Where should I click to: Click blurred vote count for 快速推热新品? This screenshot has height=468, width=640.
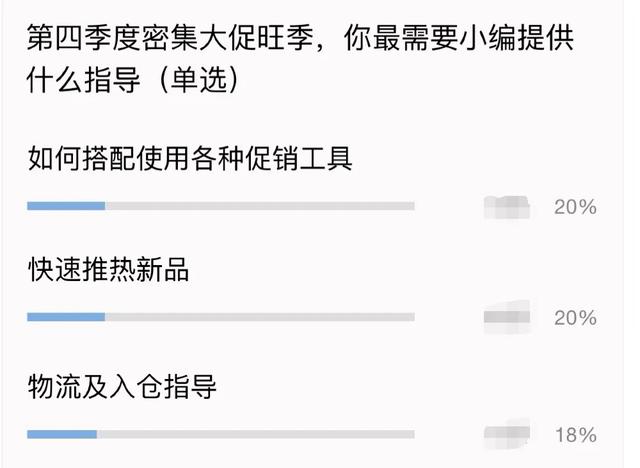(507, 317)
